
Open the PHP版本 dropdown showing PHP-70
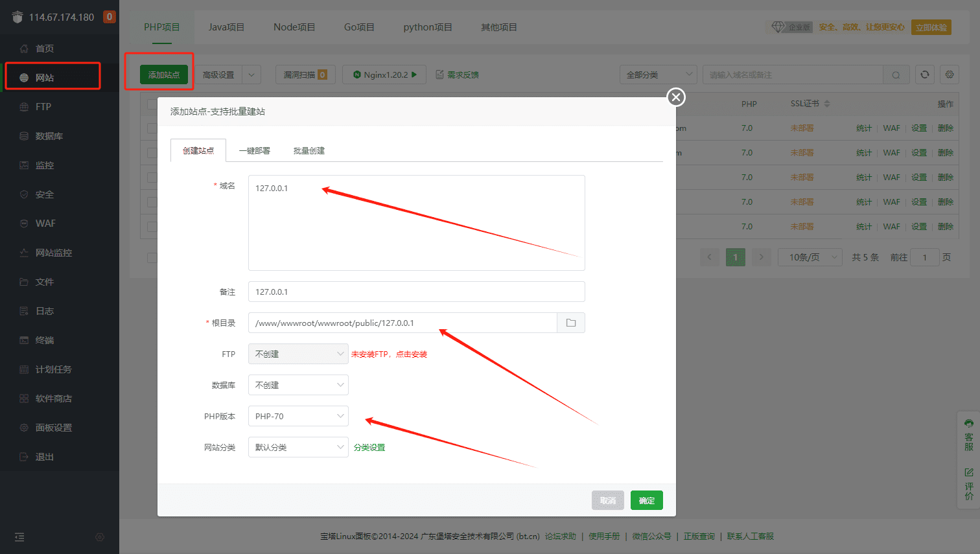click(x=297, y=415)
